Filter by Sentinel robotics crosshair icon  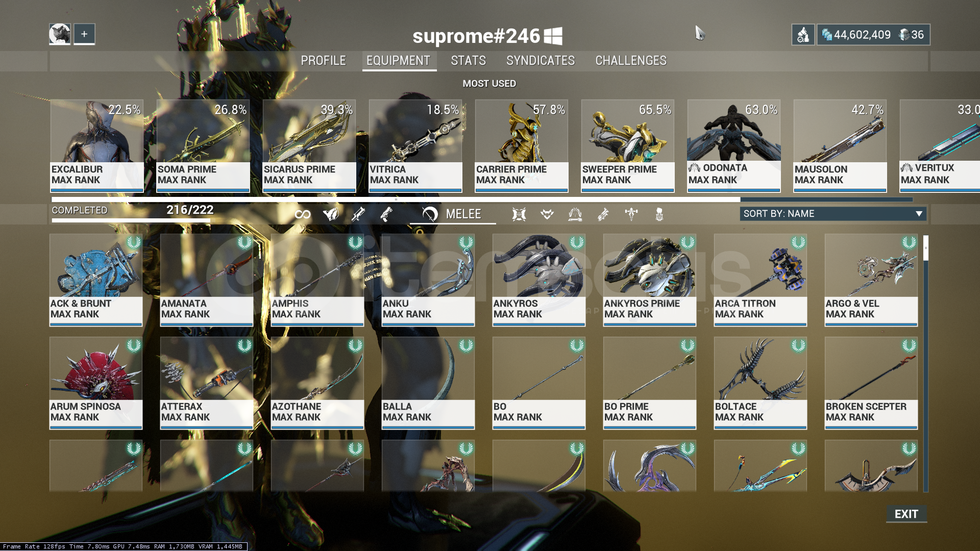coord(519,214)
